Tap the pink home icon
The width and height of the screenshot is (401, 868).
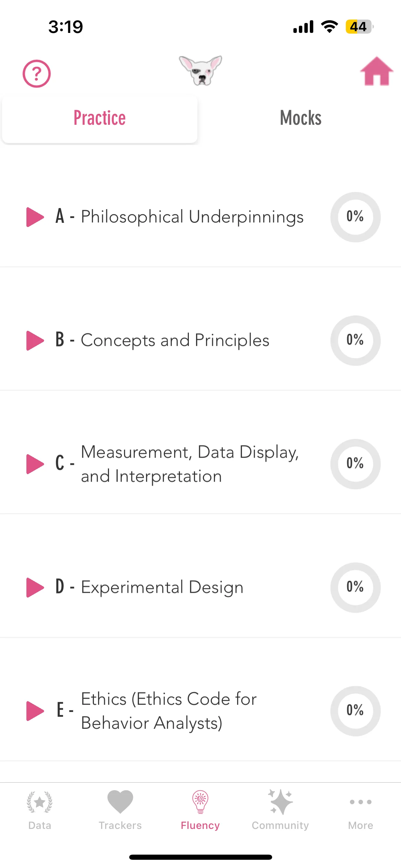(377, 71)
